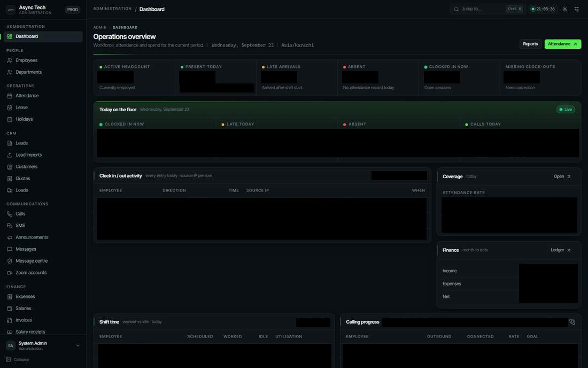Click the ADMIN breadcrumb link
The image size is (588, 368).
[100, 27]
